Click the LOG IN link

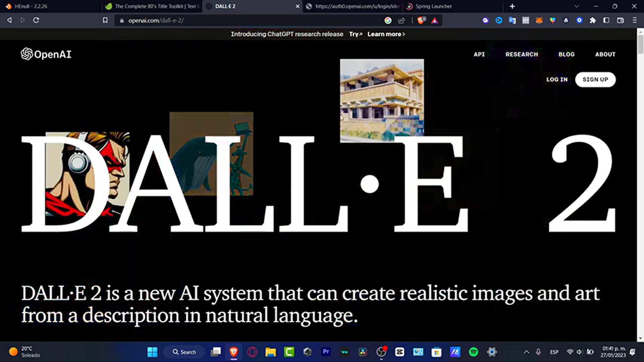(x=557, y=79)
